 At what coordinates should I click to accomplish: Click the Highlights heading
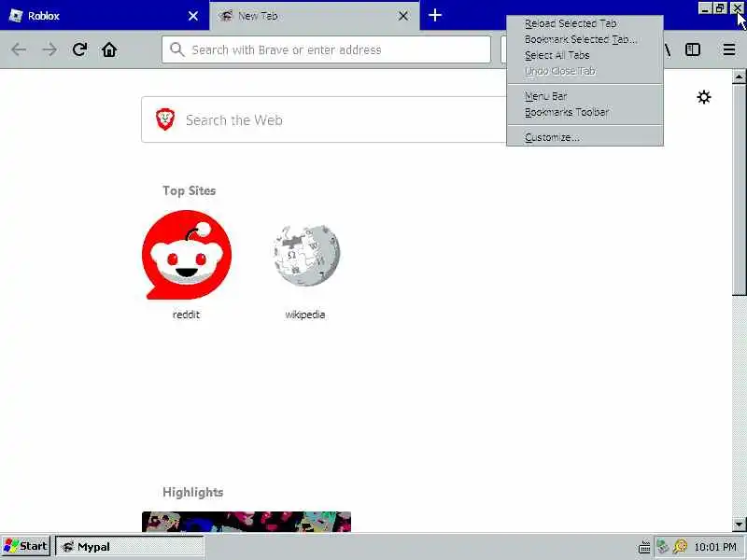tap(193, 492)
